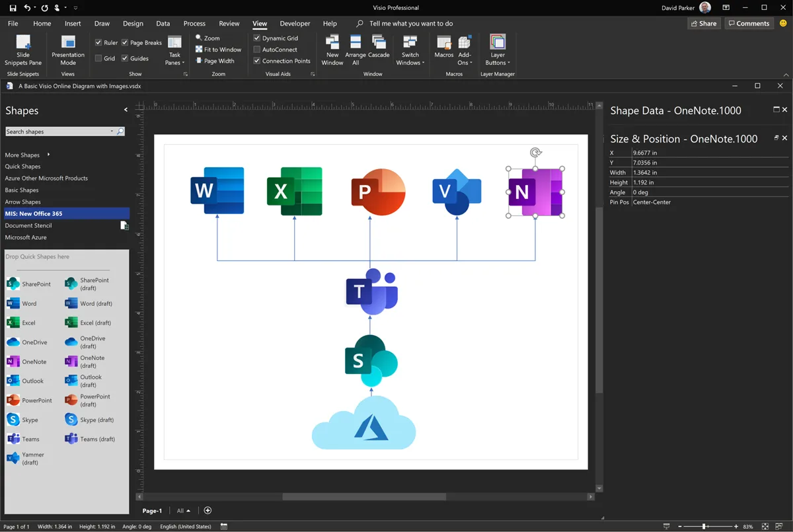Open the Macros tool in the ribbon
This screenshot has height=532, width=793.
click(443, 48)
